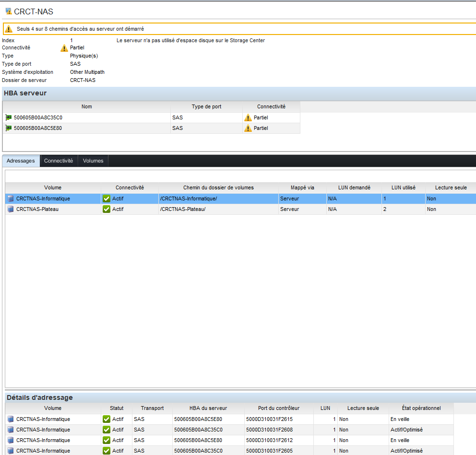
Task: Click volume icon in details row with port 5000D310031F2612
Action: point(11,440)
